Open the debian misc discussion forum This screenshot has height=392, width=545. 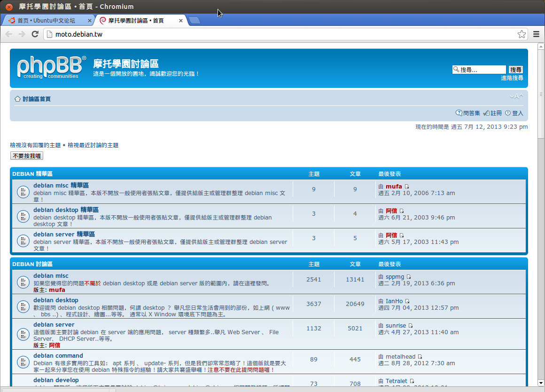click(x=51, y=275)
